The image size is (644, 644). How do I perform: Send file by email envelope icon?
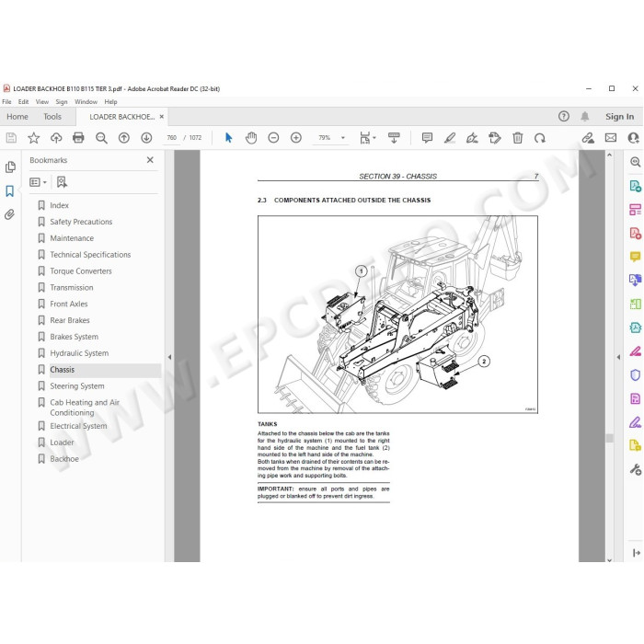[611, 138]
